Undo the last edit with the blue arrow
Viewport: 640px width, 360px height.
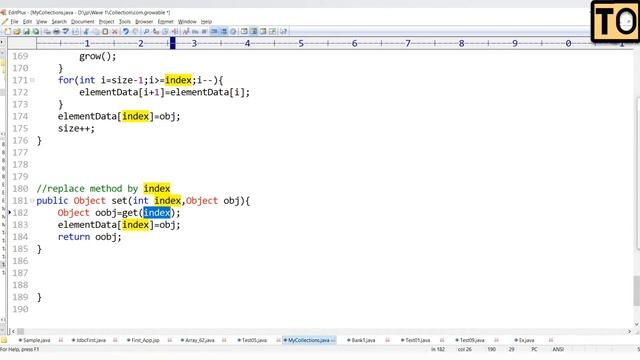point(126,31)
